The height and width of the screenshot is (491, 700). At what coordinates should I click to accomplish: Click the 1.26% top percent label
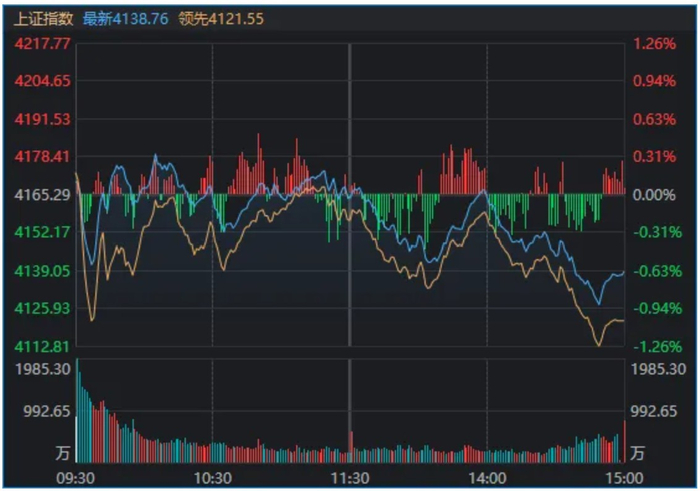click(654, 43)
